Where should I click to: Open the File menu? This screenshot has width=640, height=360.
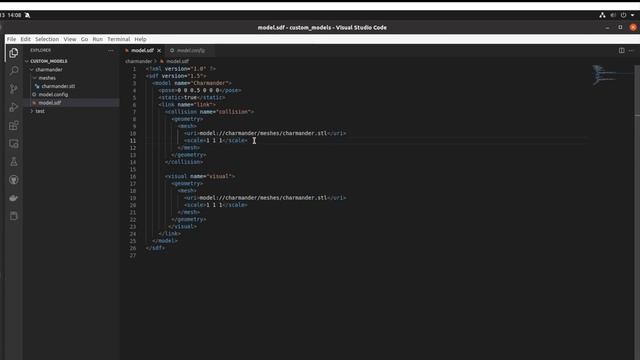(x=11, y=39)
